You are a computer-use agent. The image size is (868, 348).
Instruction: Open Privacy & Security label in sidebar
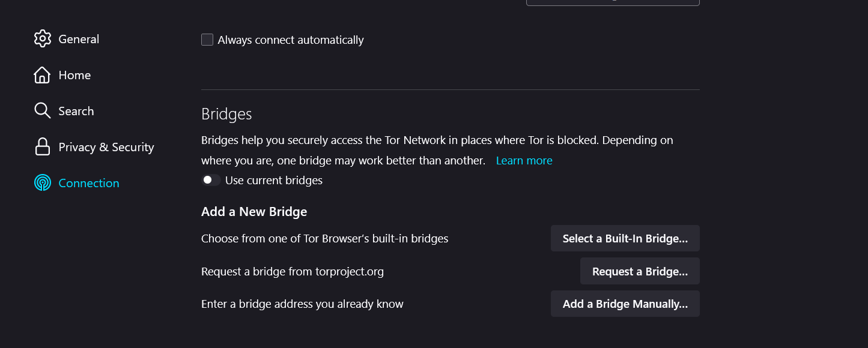coord(106,147)
